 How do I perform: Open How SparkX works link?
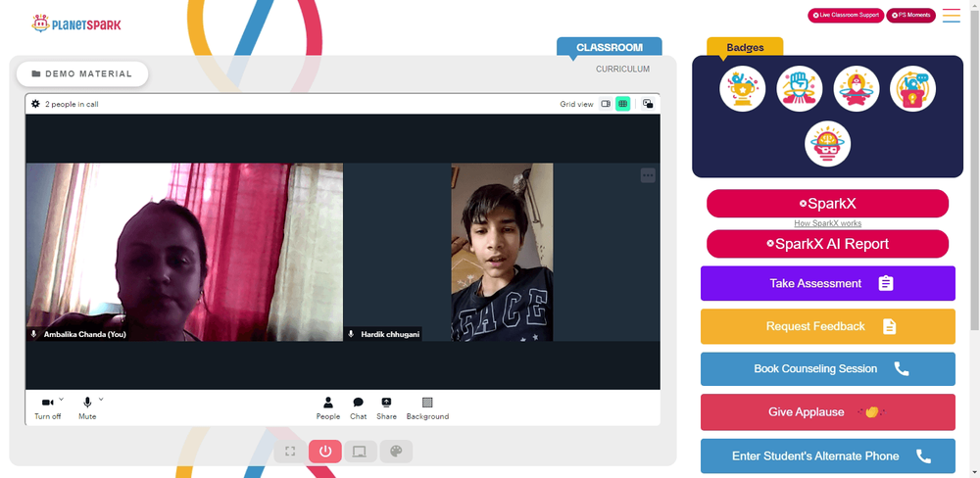[x=827, y=223]
